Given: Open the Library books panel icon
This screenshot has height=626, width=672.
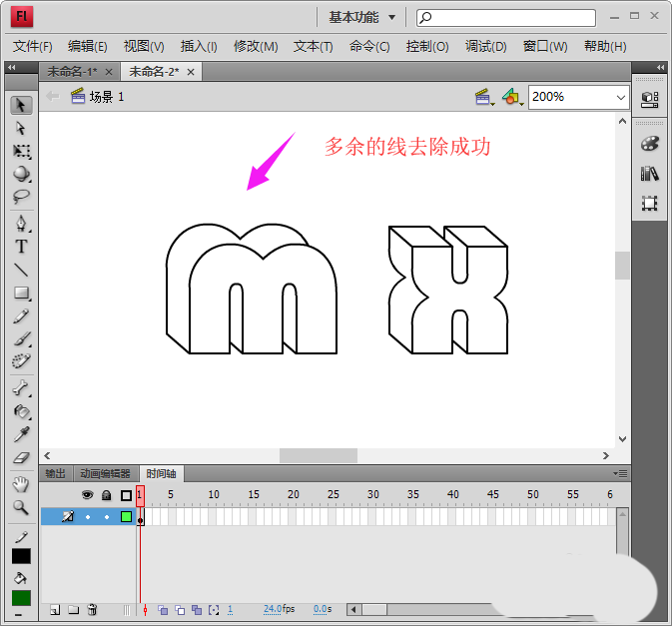Looking at the screenshot, I should [x=650, y=174].
